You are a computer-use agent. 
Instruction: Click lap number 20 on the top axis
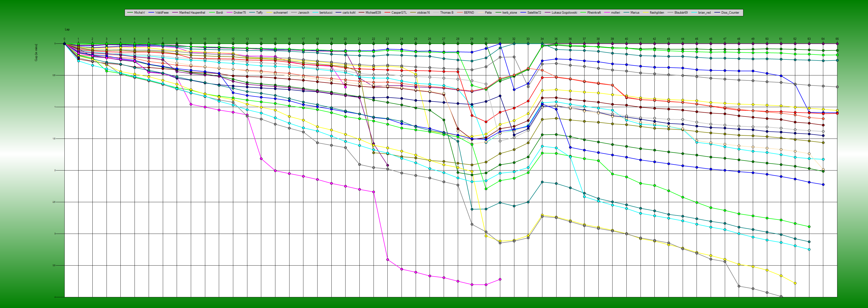click(x=345, y=39)
